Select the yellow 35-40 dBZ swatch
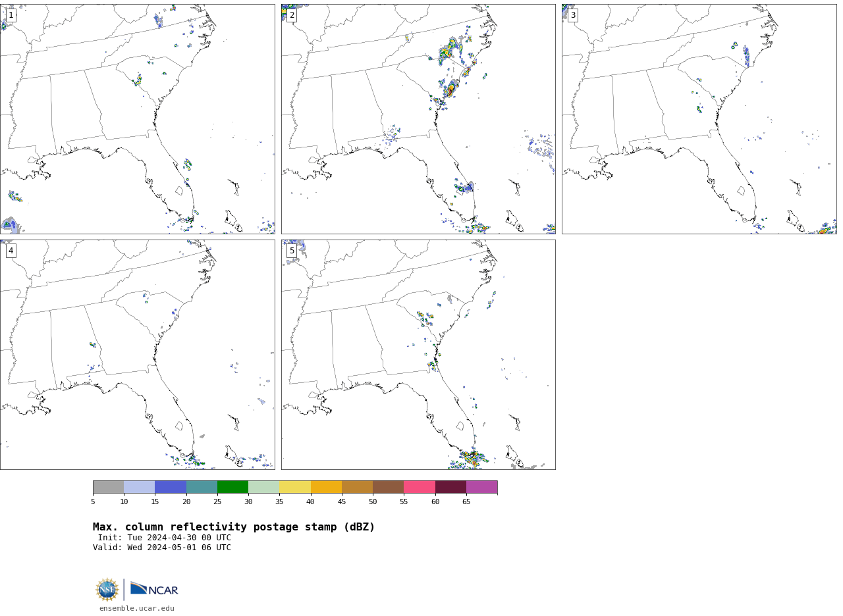 295,487
